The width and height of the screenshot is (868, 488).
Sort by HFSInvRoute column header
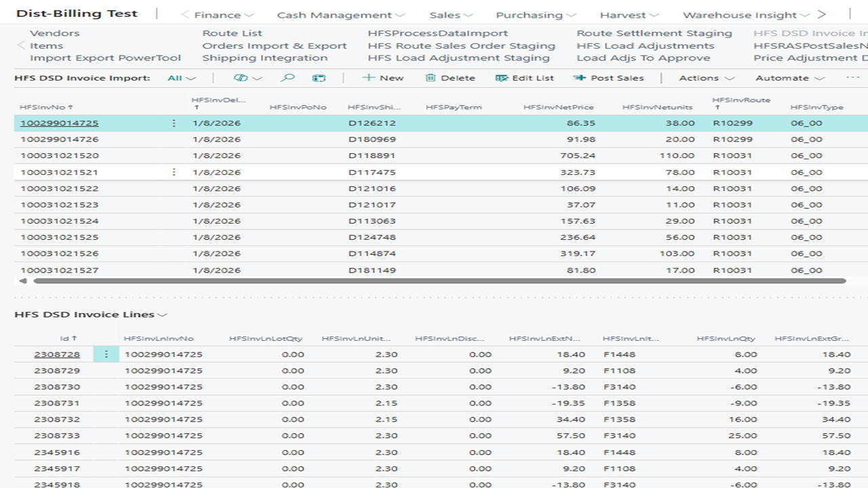coord(741,103)
